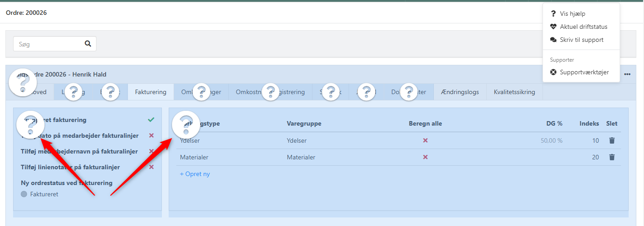Viewport: 644px width, 226px height.
Task: Click the search magnifier icon
Action: [x=88, y=44]
